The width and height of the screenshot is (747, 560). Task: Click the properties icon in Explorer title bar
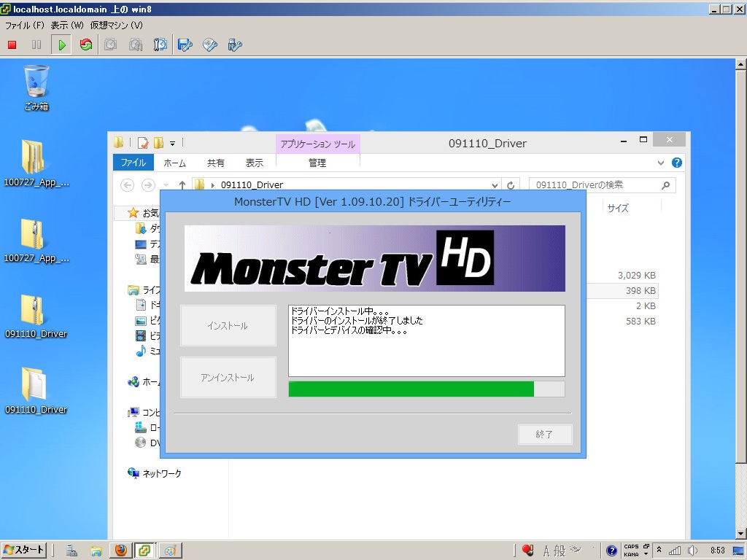pyautogui.click(x=143, y=142)
